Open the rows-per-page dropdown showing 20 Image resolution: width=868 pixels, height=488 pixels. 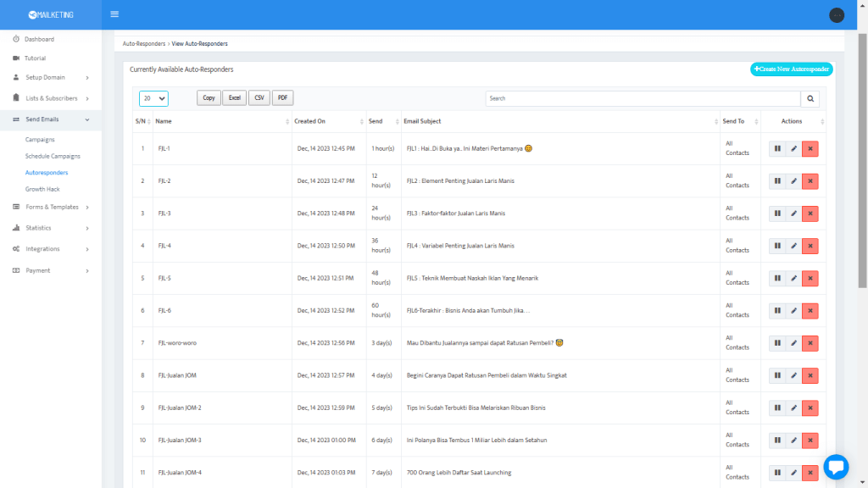[153, 98]
